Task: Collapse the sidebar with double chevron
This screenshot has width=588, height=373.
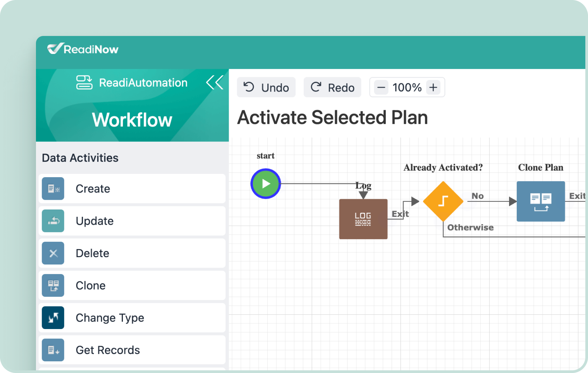Action: [215, 83]
